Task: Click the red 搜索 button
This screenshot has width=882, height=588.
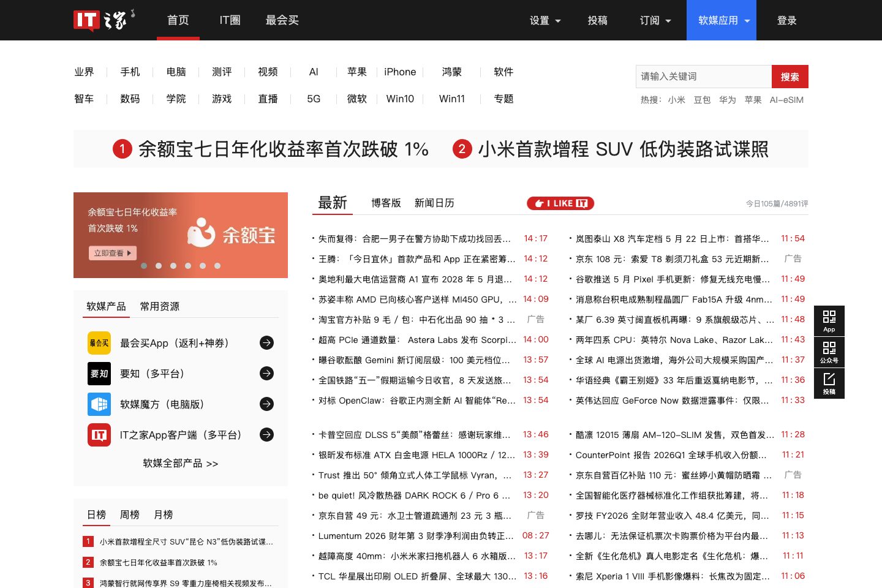Action: coord(790,77)
